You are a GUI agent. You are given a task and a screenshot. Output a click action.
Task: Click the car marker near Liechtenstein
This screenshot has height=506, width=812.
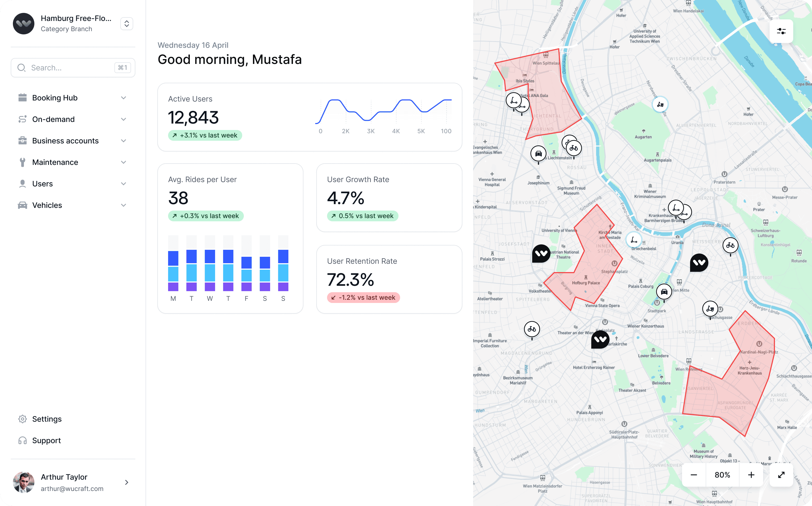click(x=538, y=154)
